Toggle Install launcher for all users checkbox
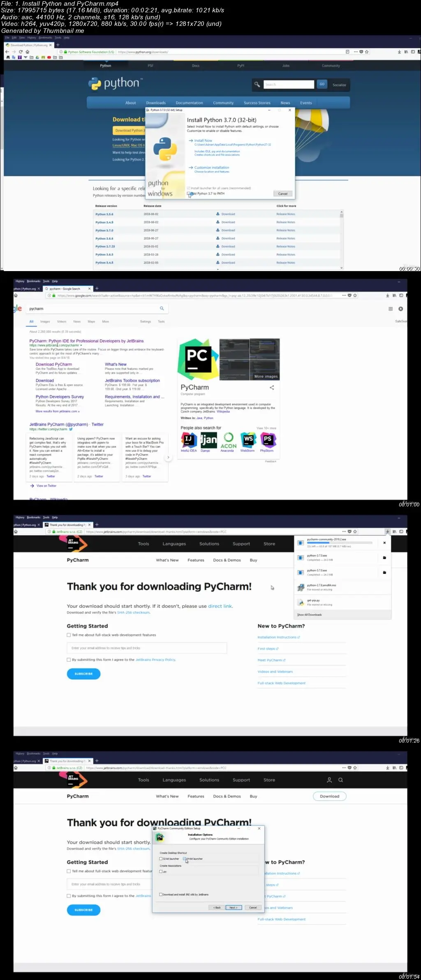The image size is (421, 980). pyautogui.click(x=189, y=188)
